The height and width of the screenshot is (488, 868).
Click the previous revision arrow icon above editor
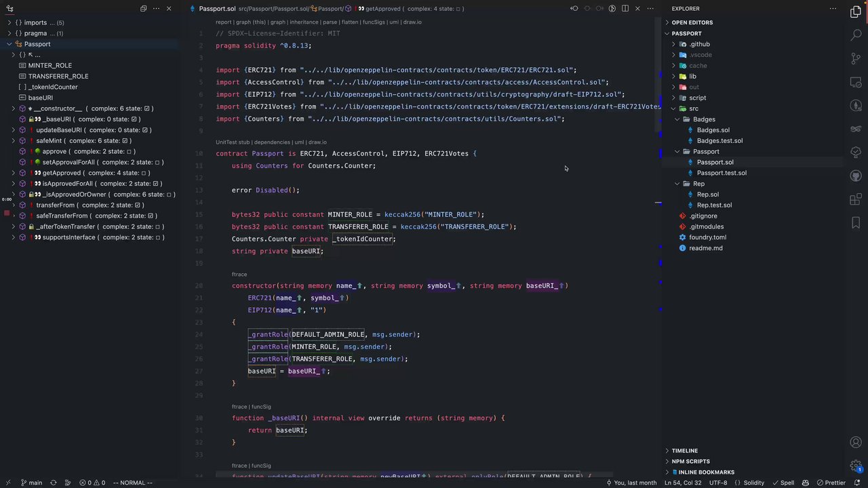574,9
